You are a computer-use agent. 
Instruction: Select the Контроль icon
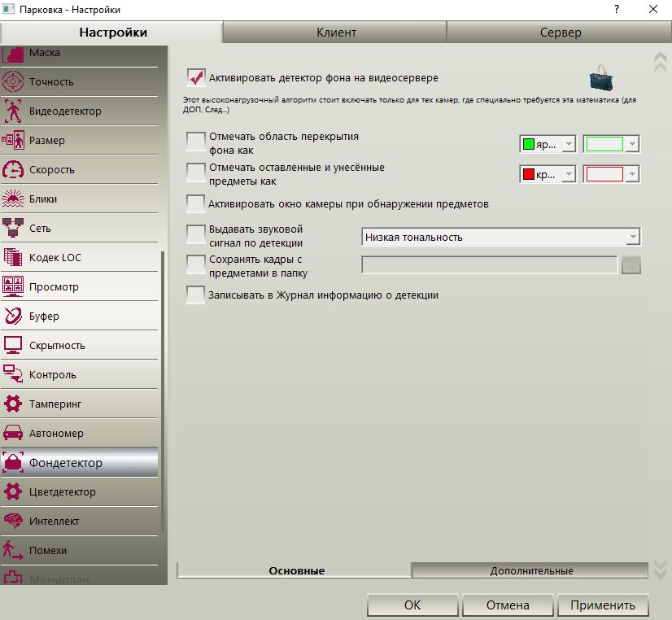click(x=13, y=374)
